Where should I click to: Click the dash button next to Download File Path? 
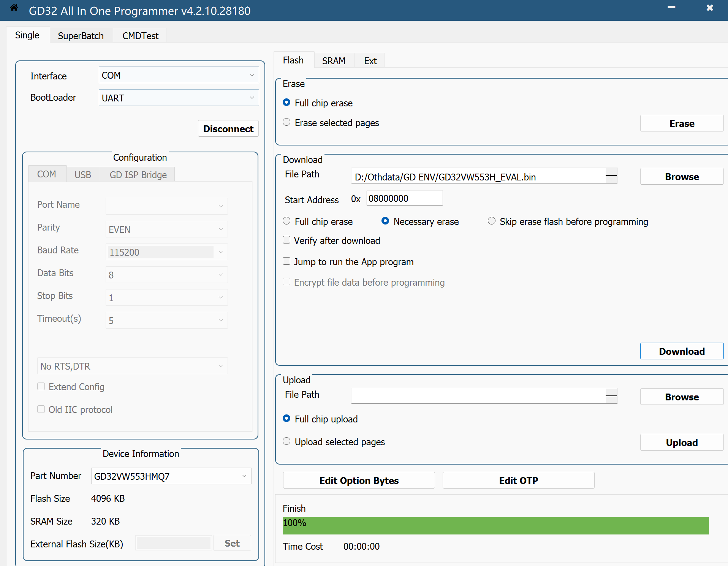pos(611,175)
